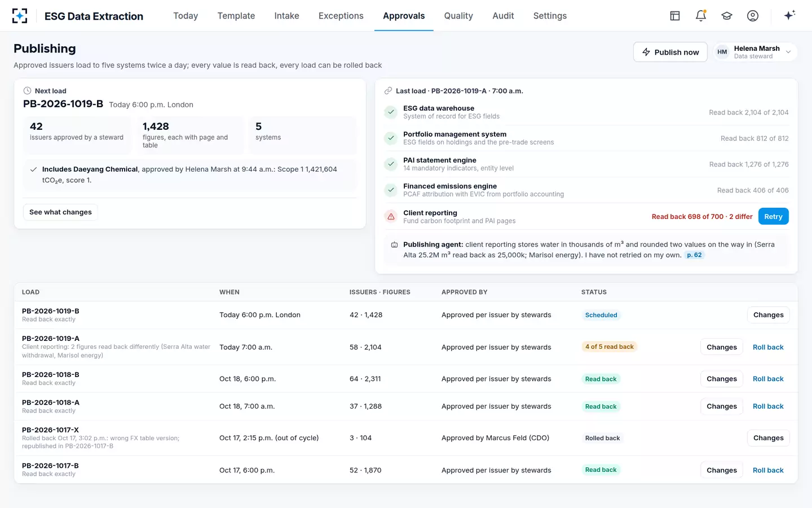
Task: Click See what changes
Action: click(x=60, y=212)
